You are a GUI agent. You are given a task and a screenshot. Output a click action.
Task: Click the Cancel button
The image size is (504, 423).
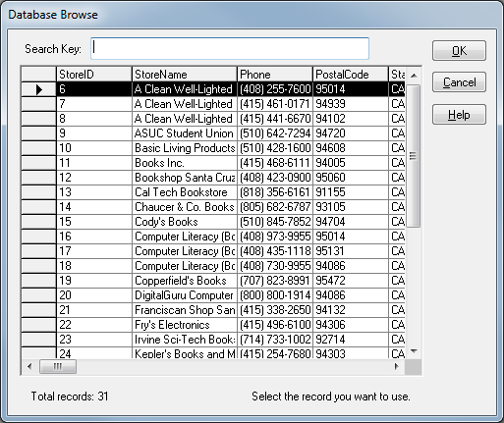pyautogui.click(x=459, y=82)
